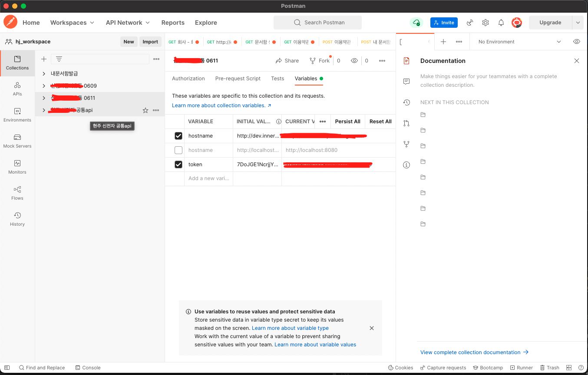Toggle the two-pane view icon in status bar

click(x=569, y=368)
